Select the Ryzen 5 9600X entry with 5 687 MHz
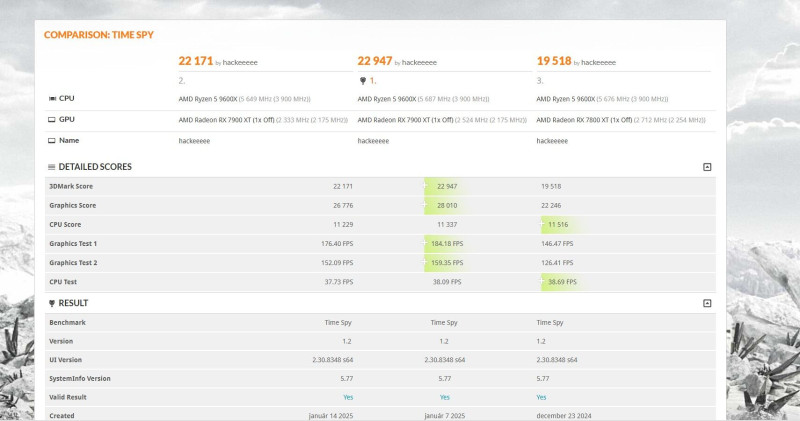This screenshot has height=421, width=800. point(423,99)
